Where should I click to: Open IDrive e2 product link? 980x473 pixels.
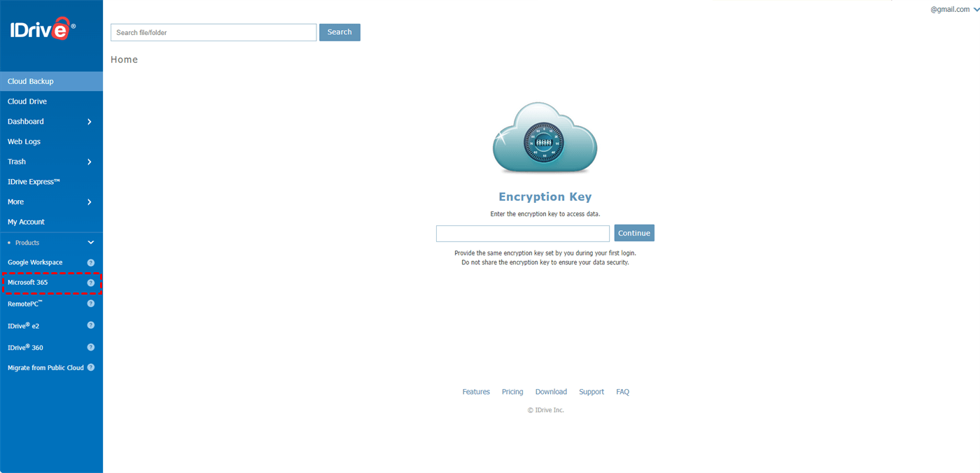click(24, 325)
